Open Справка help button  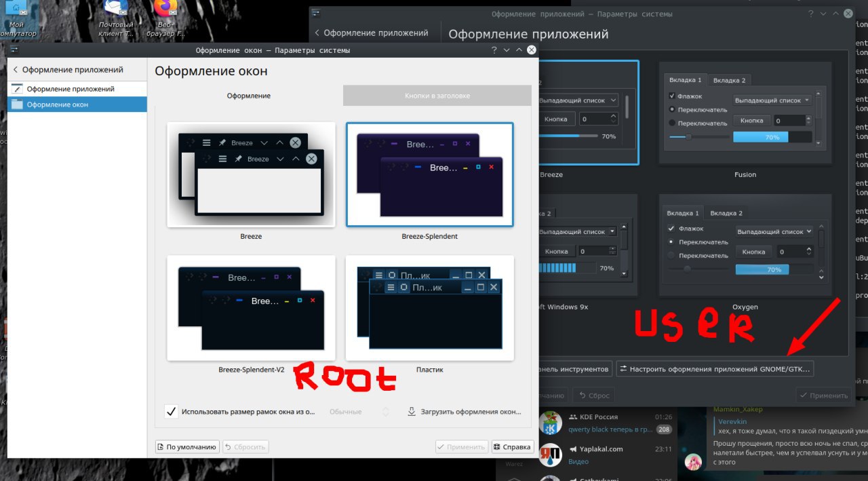513,447
